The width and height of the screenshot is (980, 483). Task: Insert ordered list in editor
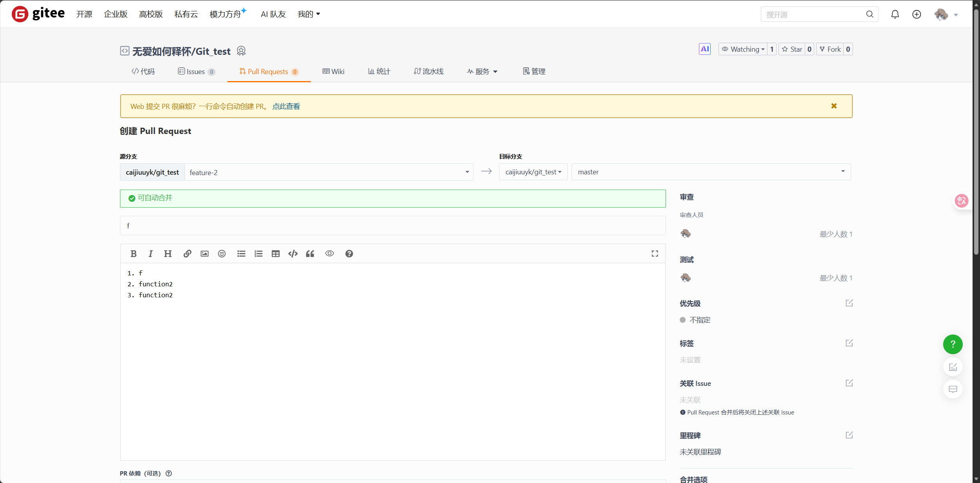pos(258,254)
